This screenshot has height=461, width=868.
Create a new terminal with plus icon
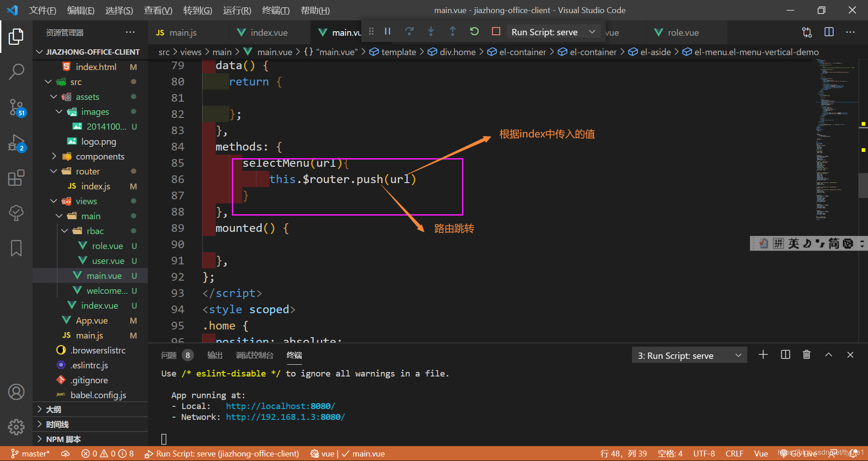[763, 355]
